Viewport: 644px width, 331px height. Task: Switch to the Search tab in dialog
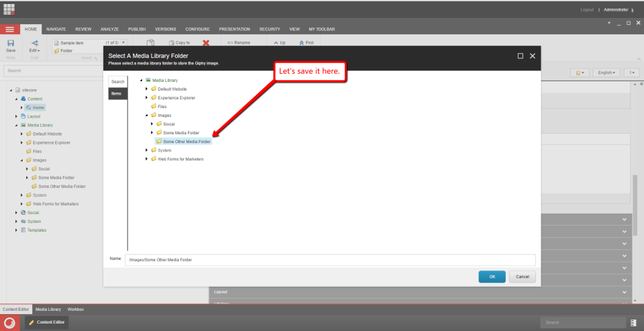118,81
